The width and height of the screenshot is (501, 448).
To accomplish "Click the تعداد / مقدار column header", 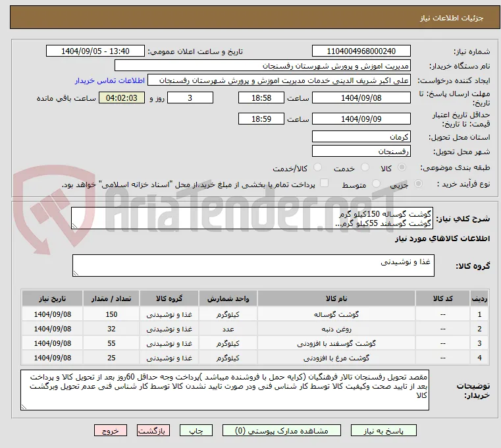I will [x=111, y=298].
